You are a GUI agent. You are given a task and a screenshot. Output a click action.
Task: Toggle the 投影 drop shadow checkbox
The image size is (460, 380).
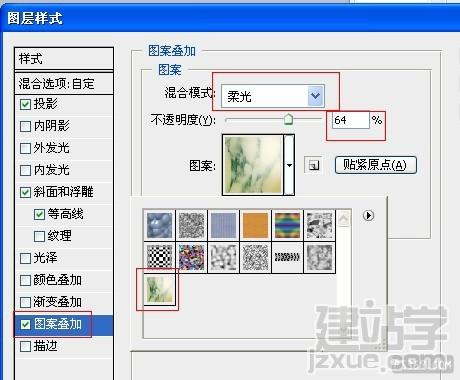(25, 104)
